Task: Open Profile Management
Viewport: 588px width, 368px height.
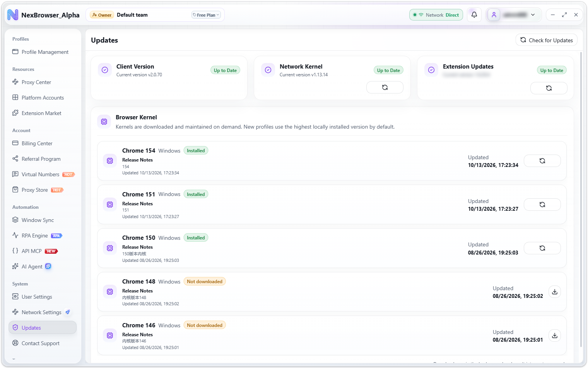Action: click(43, 52)
